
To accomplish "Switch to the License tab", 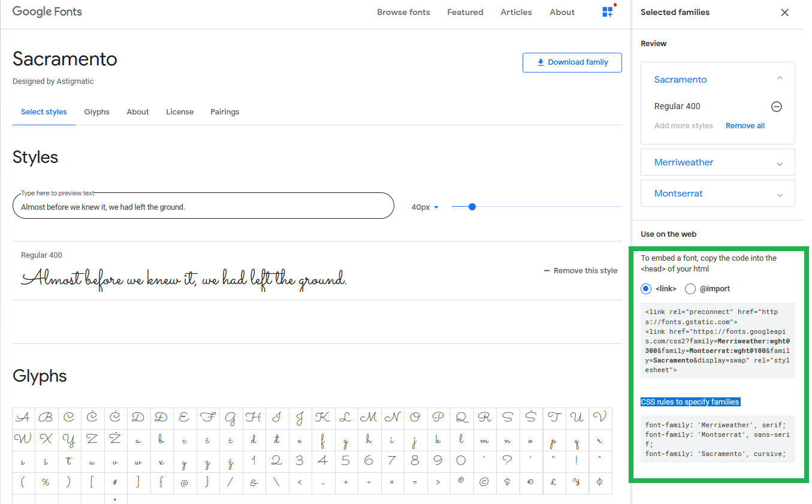I will click(x=180, y=112).
